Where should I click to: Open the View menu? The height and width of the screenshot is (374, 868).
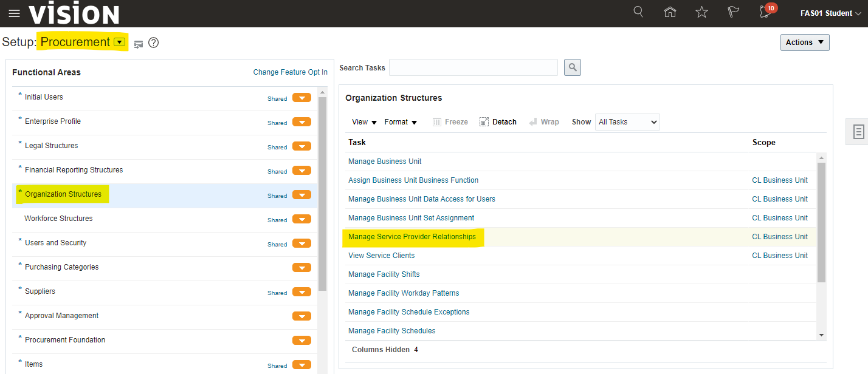(x=364, y=122)
